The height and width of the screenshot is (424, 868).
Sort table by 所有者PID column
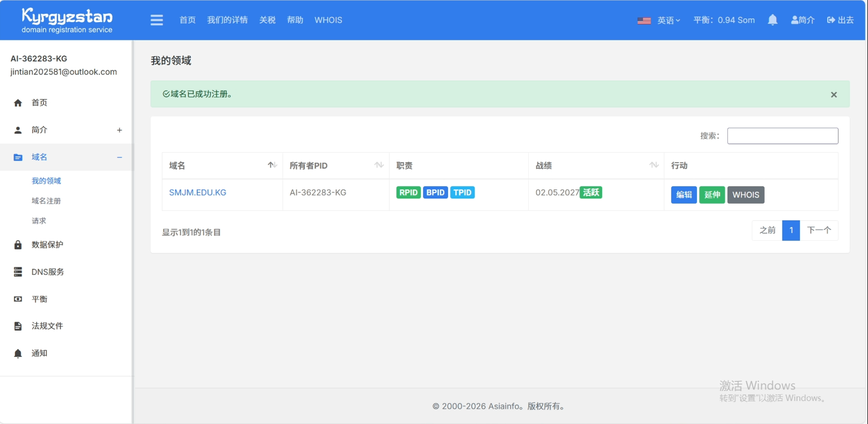[379, 165]
